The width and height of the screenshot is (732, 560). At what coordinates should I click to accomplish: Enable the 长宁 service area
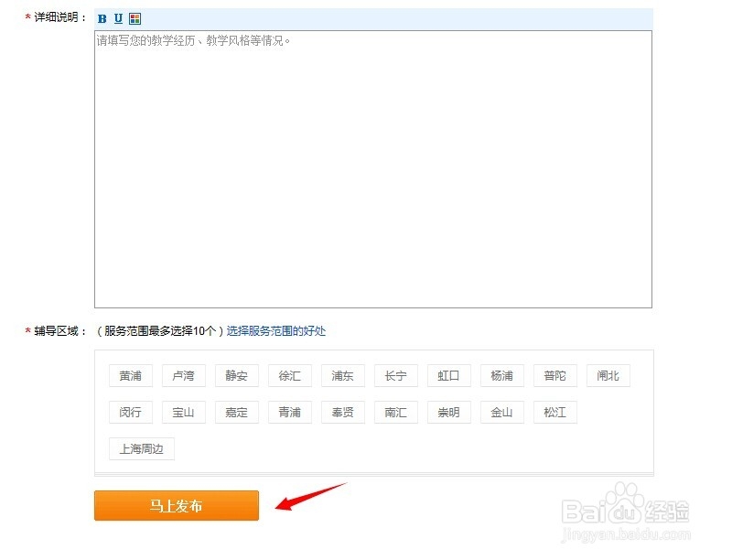(x=395, y=375)
